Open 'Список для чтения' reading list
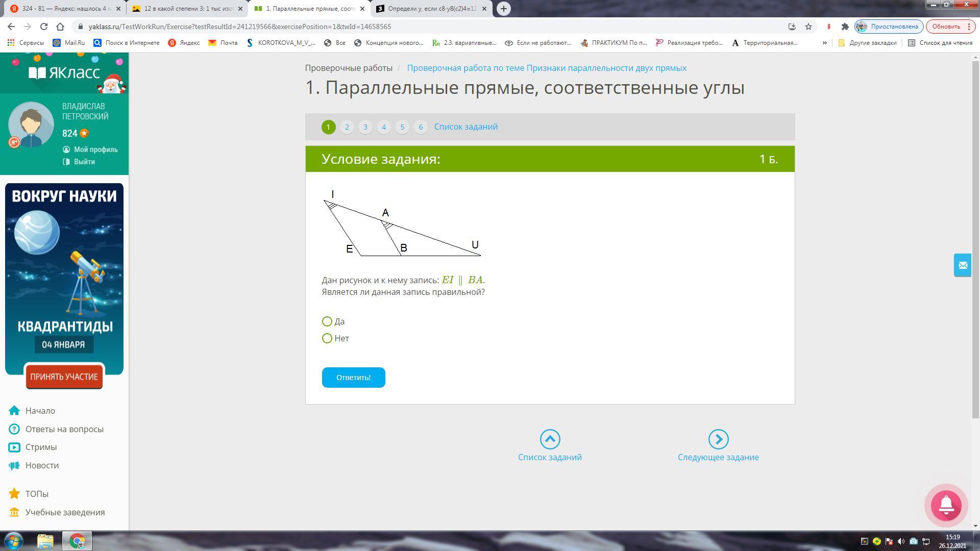The width and height of the screenshot is (980, 551). (x=940, y=43)
